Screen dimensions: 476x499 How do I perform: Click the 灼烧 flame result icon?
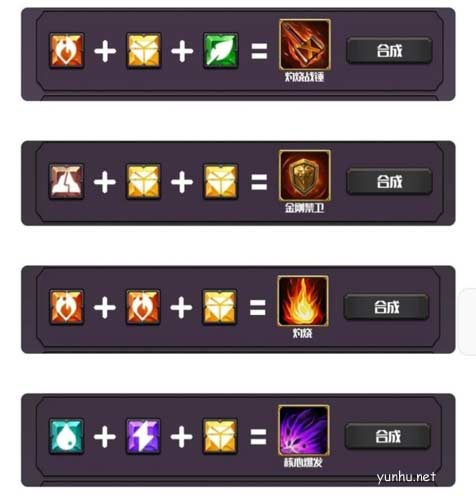pos(303,301)
